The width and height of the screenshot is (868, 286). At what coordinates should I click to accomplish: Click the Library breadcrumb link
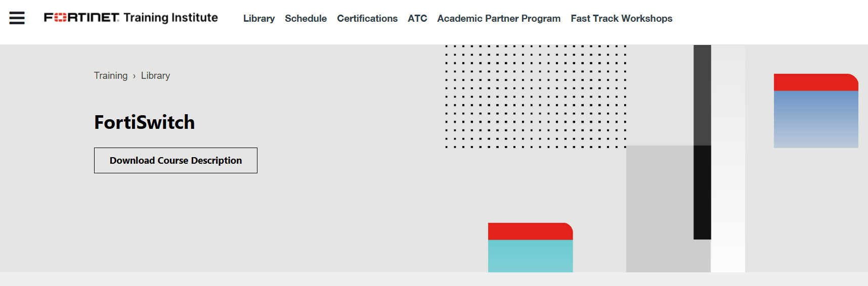pos(155,75)
